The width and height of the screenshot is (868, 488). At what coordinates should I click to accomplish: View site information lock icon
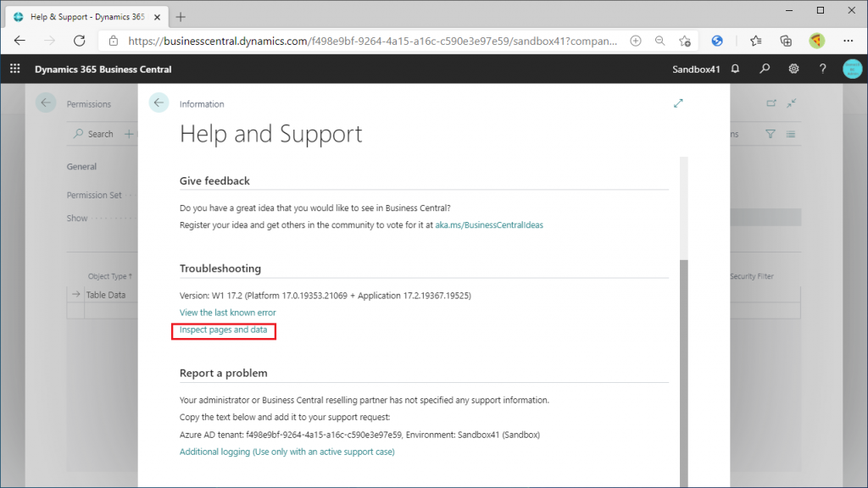pyautogui.click(x=114, y=41)
